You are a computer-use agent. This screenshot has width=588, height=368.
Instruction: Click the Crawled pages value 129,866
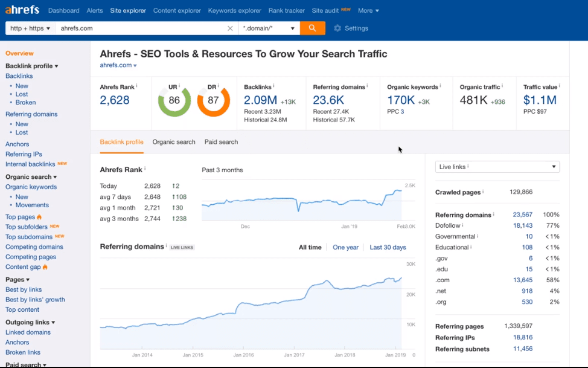[x=521, y=192]
